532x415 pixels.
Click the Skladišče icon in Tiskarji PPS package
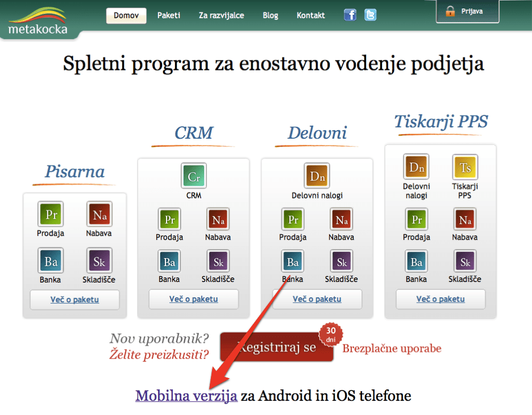click(465, 261)
